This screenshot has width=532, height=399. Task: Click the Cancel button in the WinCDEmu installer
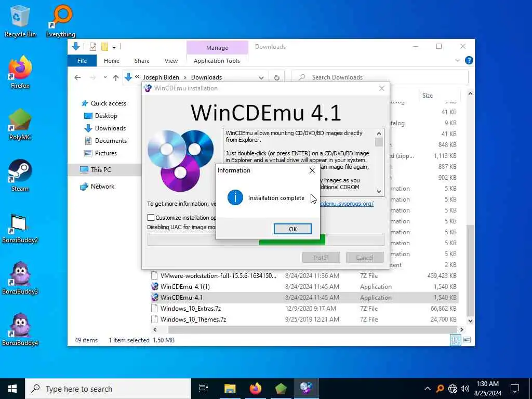click(x=365, y=258)
